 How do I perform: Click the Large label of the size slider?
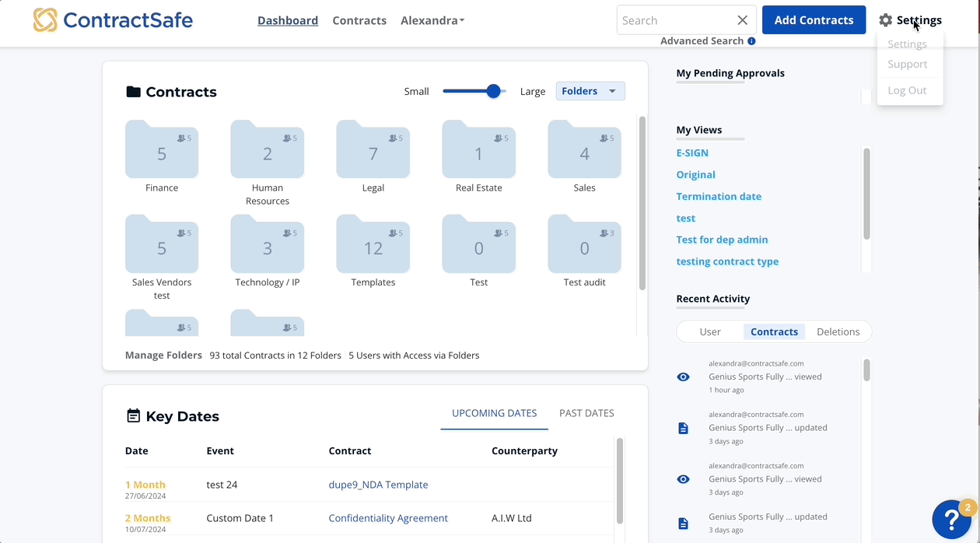click(533, 92)
